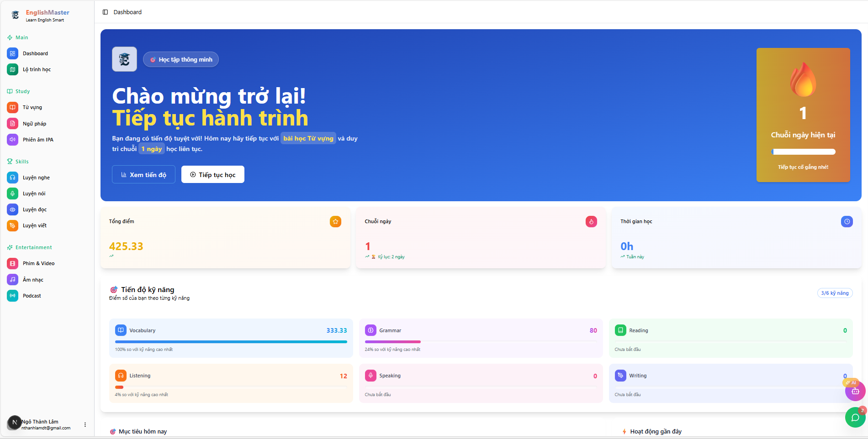
Task: Click the hero banner mascot logo
Action: click(x=124, y=59)
